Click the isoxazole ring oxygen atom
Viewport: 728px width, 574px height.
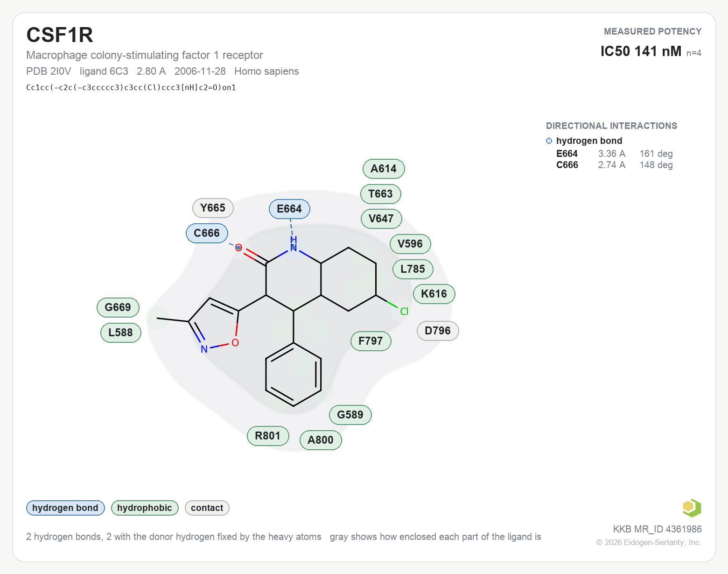(x=235, y=343)
